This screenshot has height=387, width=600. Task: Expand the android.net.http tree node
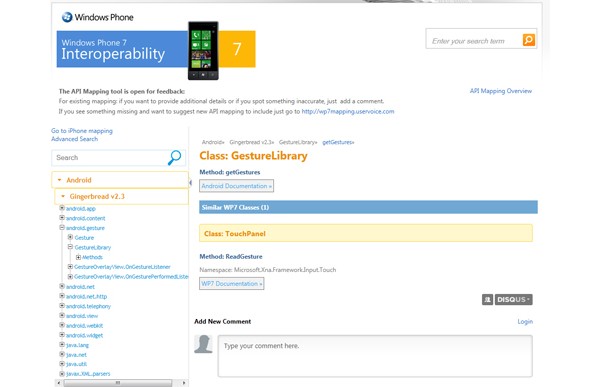pyautogui.click(x=62, y=296)
